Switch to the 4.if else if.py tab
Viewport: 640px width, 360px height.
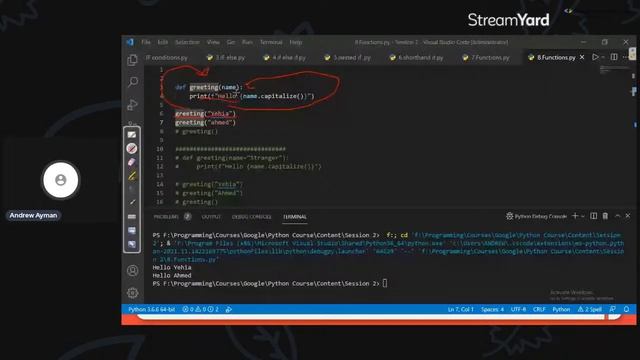[x=285, y=58]
